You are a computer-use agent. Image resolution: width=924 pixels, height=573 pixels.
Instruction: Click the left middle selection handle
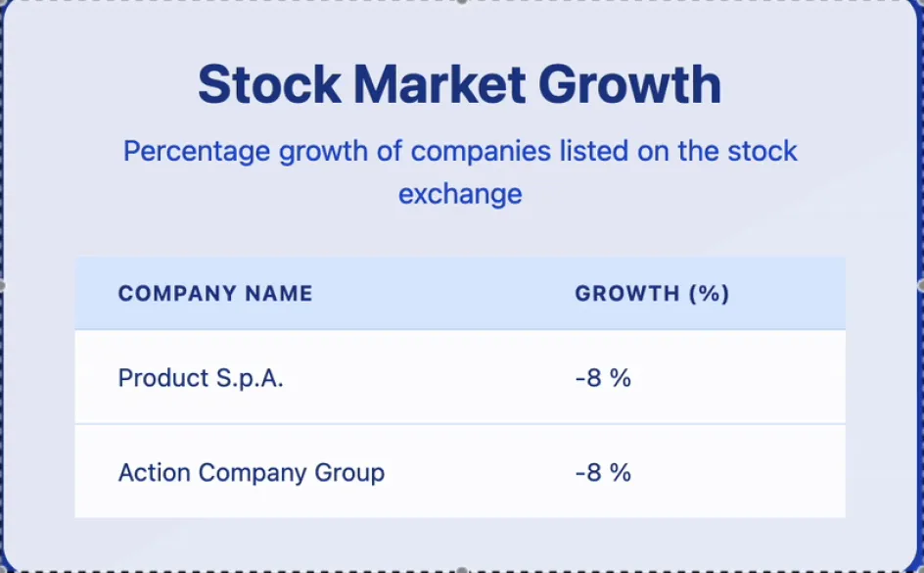2,285
